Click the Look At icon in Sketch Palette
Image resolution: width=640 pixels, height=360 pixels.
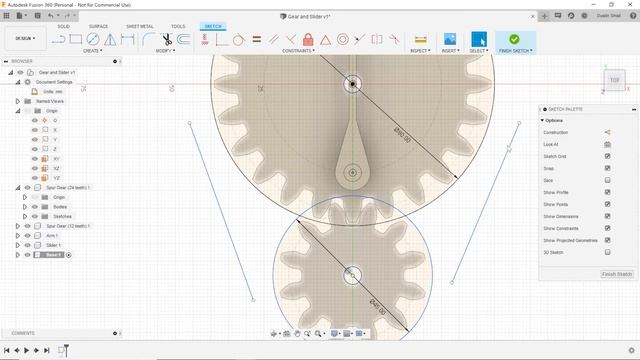pyautogui.click(x=607, y=144)
